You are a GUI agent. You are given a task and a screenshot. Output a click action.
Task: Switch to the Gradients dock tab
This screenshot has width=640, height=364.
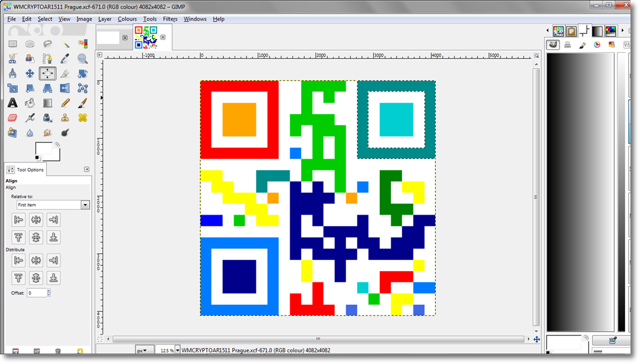pyautogui.click(x=597, y=31)
